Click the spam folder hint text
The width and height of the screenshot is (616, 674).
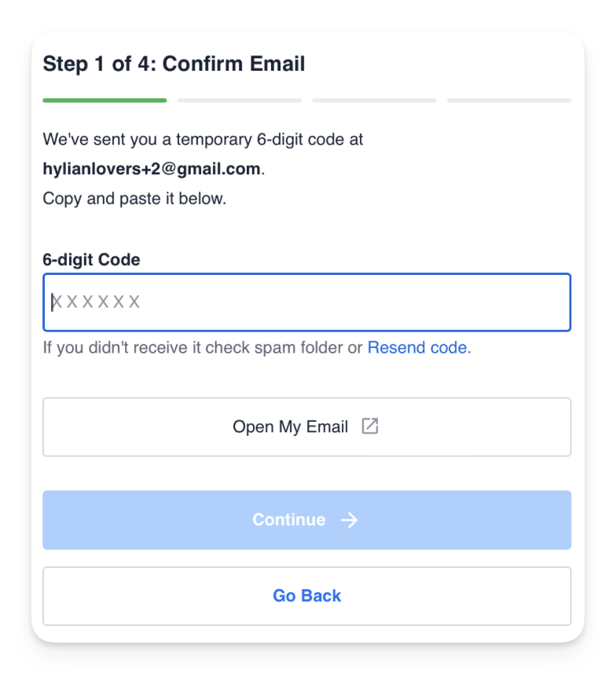(x=202, y=347)
